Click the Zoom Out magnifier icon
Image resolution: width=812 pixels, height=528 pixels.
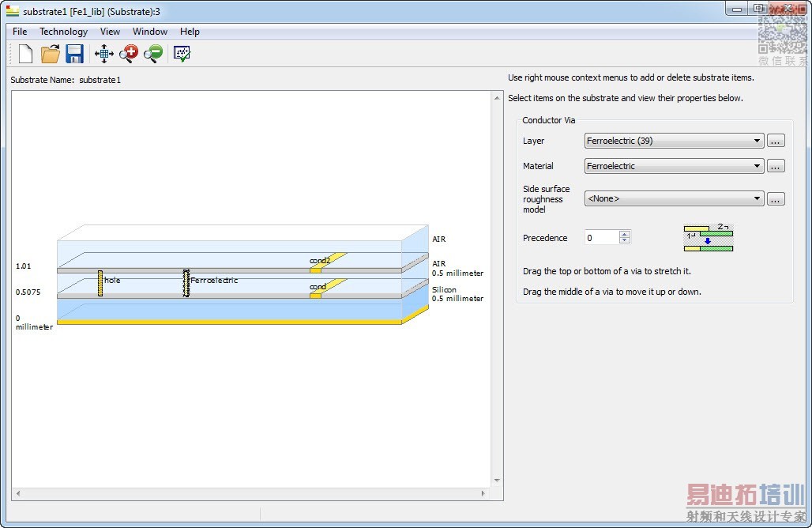152,54
